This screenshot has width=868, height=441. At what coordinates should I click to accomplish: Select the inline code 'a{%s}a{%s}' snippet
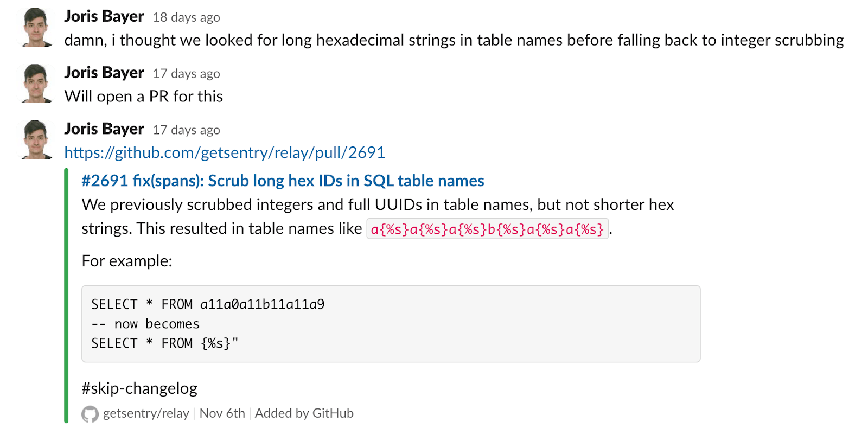488,229
